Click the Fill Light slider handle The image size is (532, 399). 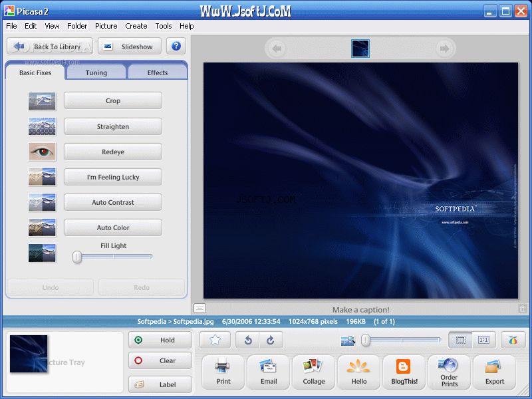pos(77,257)
